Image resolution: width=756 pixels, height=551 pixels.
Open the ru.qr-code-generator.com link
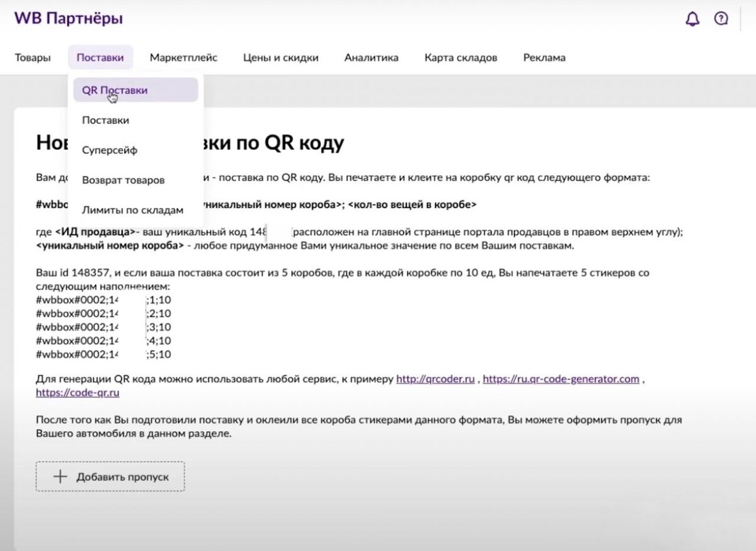point(561,379)
